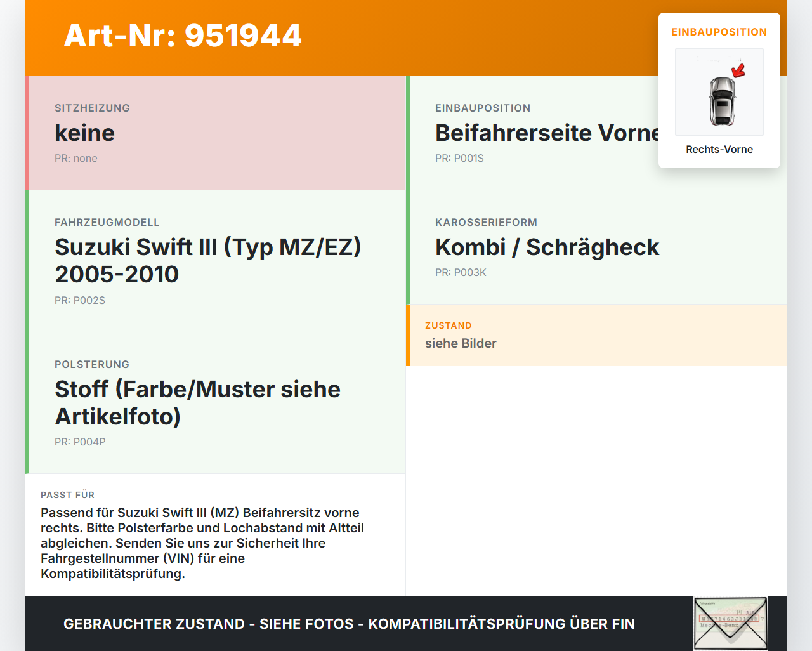Click the car position diagram image
Screen dimensions: 812x651
pos(719,92)
